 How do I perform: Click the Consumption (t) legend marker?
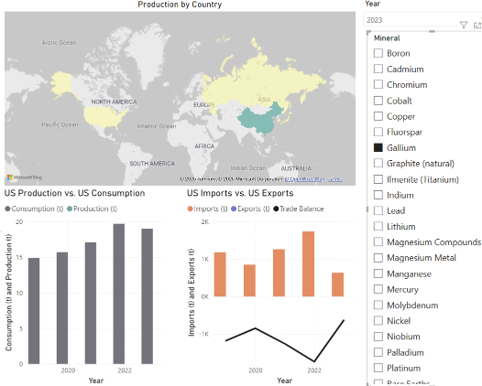[x=8, y=209]
